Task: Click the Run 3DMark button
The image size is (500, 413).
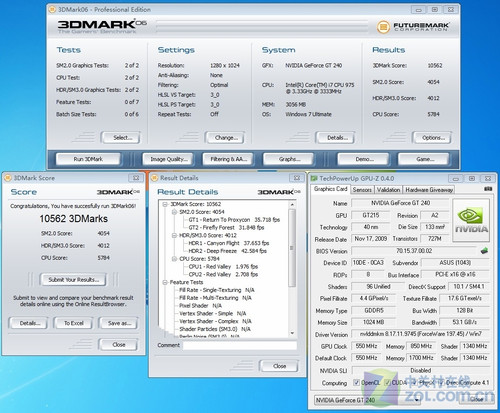Action: (88, 159)
